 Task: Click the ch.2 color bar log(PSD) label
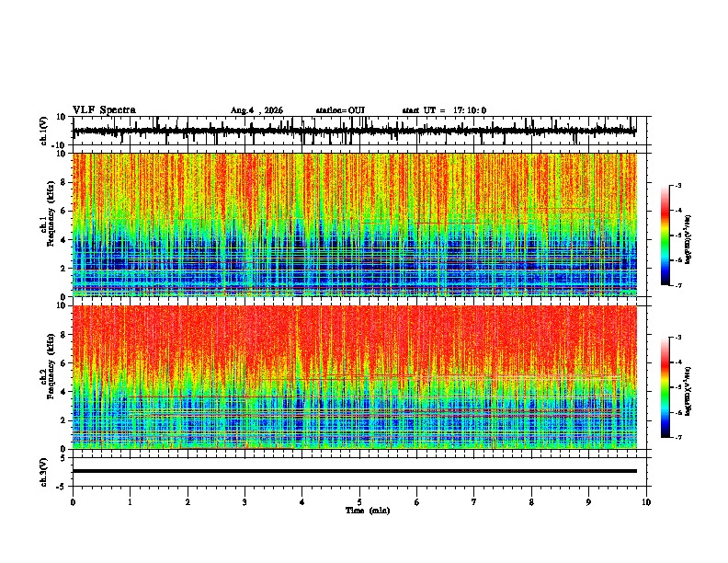tap(688, 392)
